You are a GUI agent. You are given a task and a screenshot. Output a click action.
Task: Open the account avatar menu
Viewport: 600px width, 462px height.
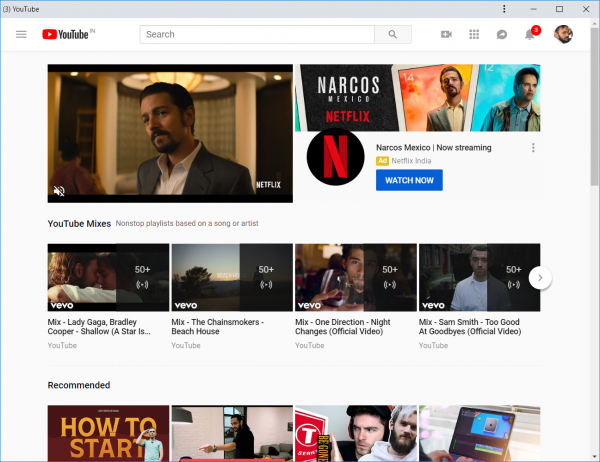[563, 34]
